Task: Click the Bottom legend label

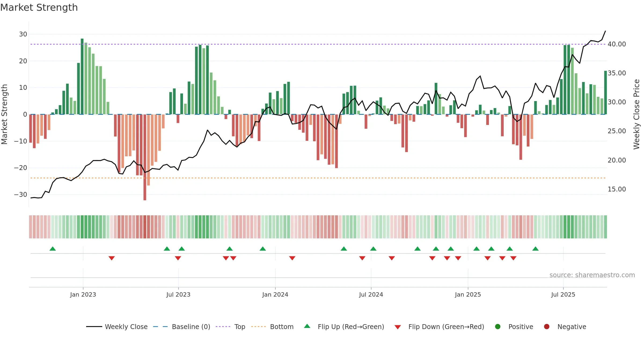Action: (x=282, y=327)
